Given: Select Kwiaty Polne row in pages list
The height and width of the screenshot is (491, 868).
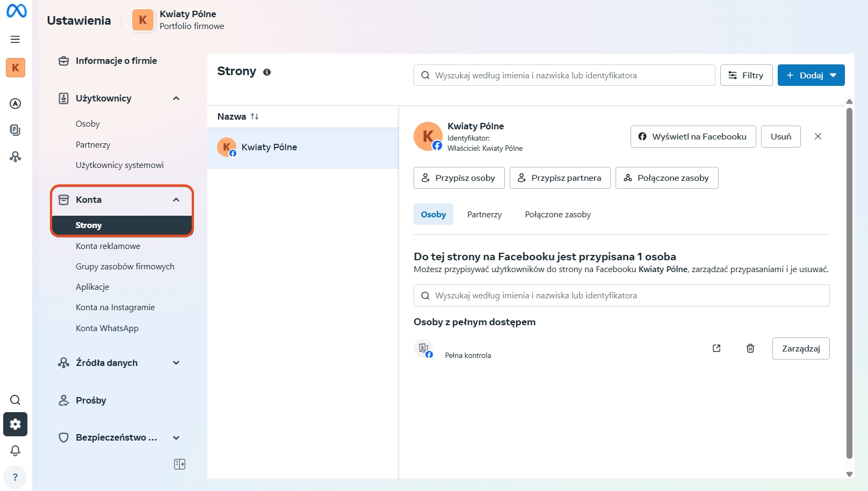Looking at the screenshot, I should [x=303, y=148].
